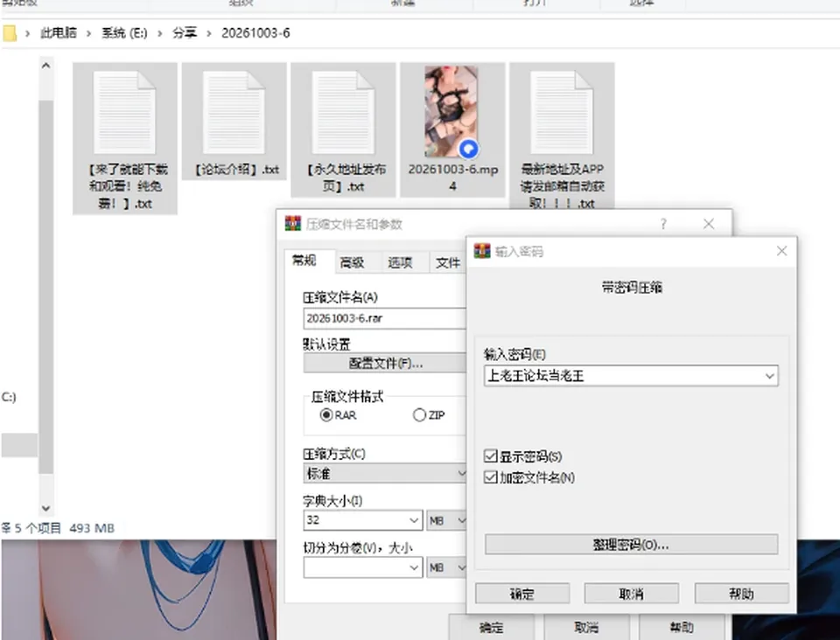Click the help question mark in archive dialog

[663, 224]
